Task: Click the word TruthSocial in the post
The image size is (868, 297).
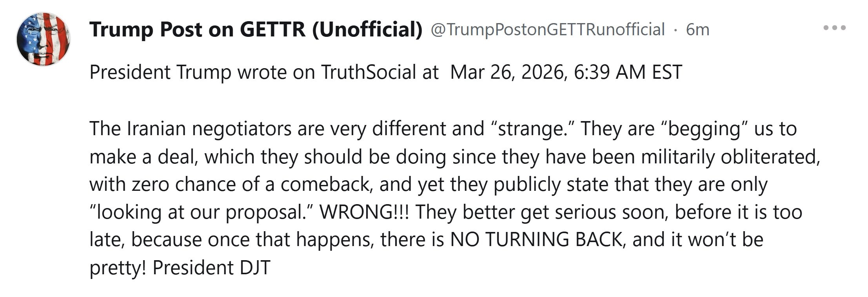Action: [x=368, y=72]
